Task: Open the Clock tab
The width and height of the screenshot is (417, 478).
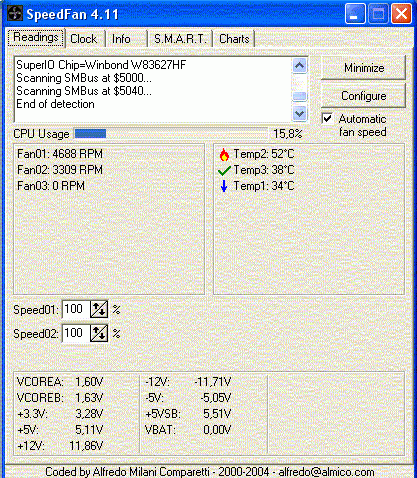Action: 84,39
